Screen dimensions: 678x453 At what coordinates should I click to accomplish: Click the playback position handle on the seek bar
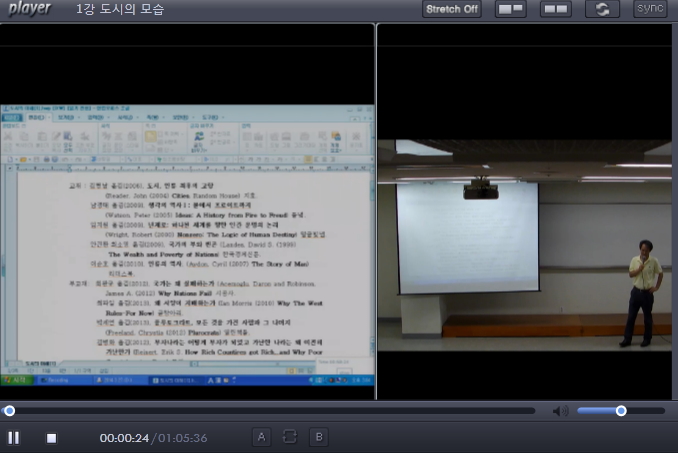click(x=9, y=411)
